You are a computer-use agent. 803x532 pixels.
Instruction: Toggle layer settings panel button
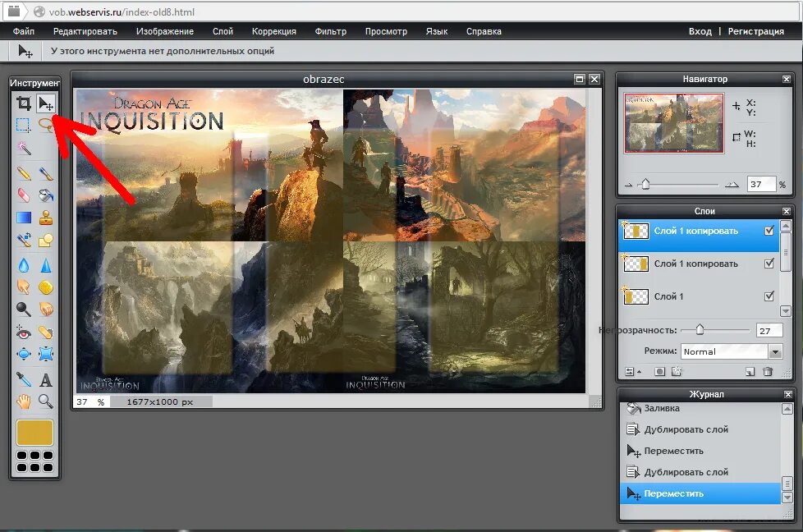coord(632,372)
